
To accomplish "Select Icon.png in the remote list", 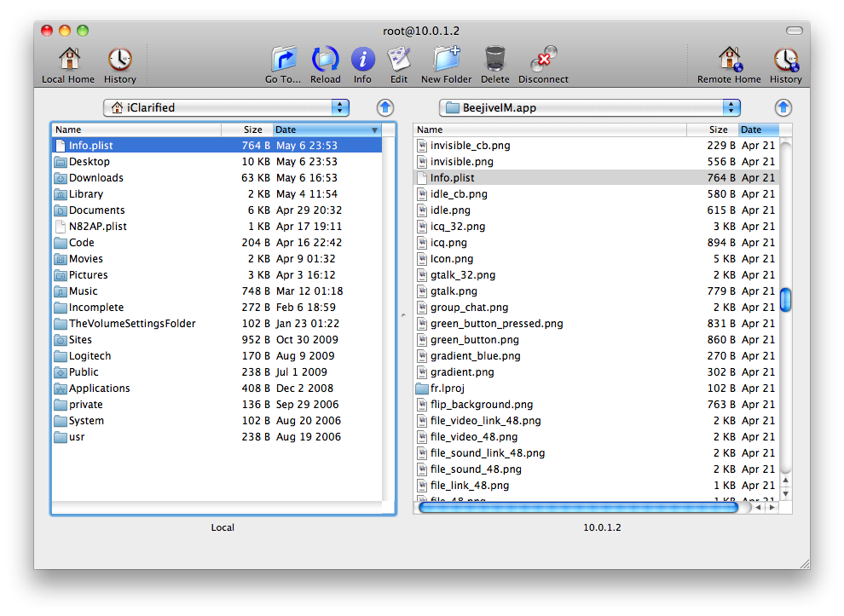I will click(451, 259).
